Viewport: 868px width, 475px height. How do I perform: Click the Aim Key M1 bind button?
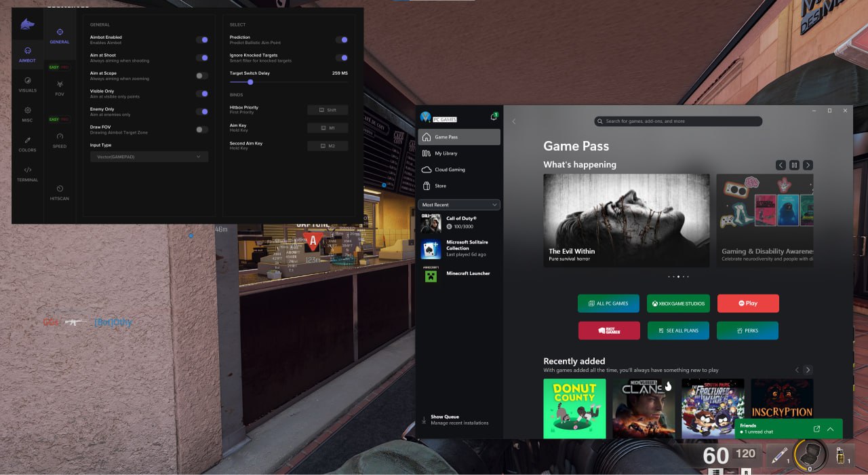328,128
